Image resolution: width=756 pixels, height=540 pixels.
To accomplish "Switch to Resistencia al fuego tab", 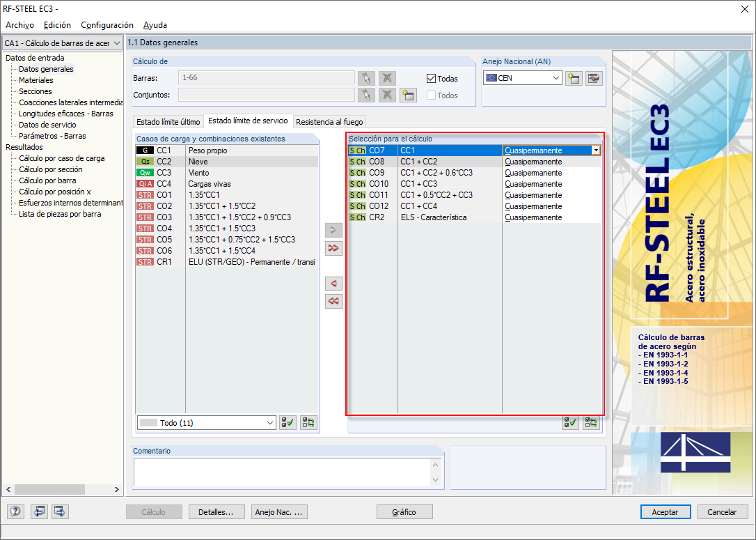I will [x=329, y=122].
